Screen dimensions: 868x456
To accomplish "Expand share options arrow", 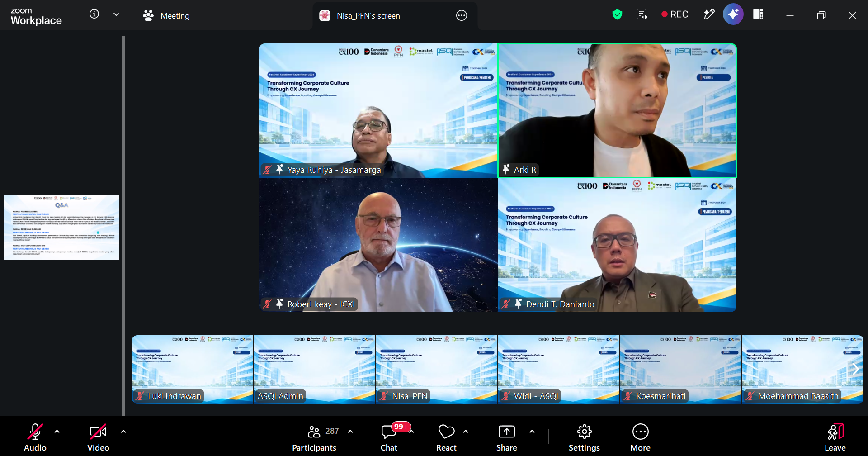I will click(x=532, y=432).
